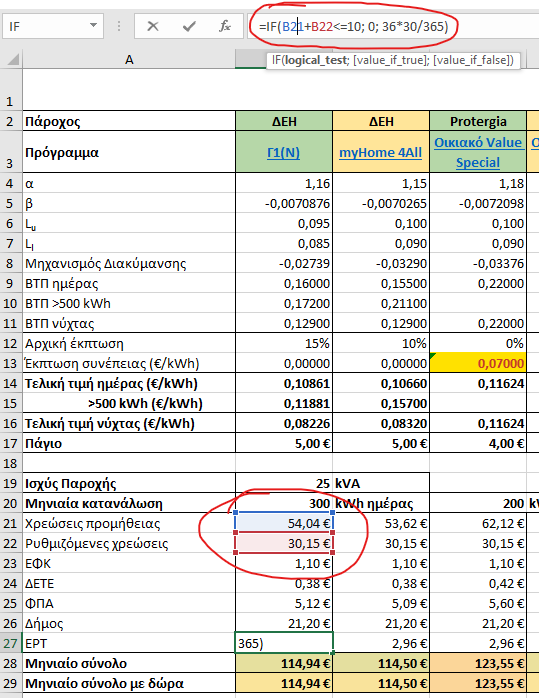This screenshot has height=698, width=539.
Task: Click the editing cell showing 365)
Action: 284,644
